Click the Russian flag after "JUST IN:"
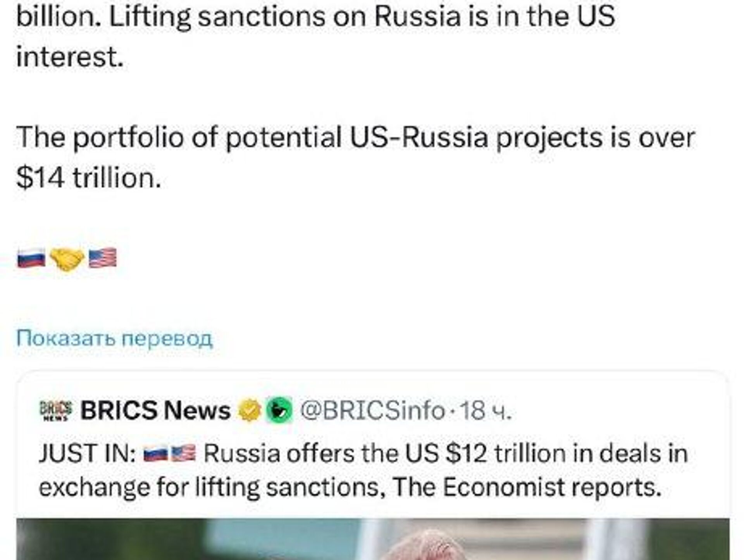The width and height of the screenshot is (744, 560). [155, 453]
